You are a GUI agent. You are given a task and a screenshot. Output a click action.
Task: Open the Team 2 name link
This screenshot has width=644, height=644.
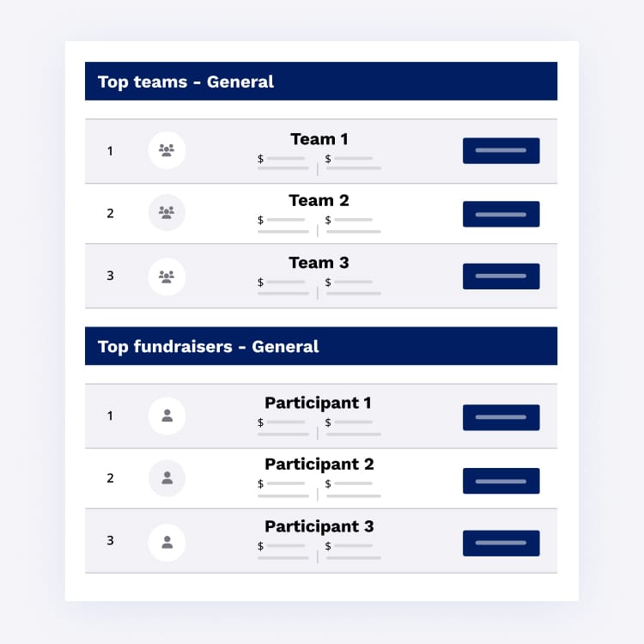[x=319, y=201]
